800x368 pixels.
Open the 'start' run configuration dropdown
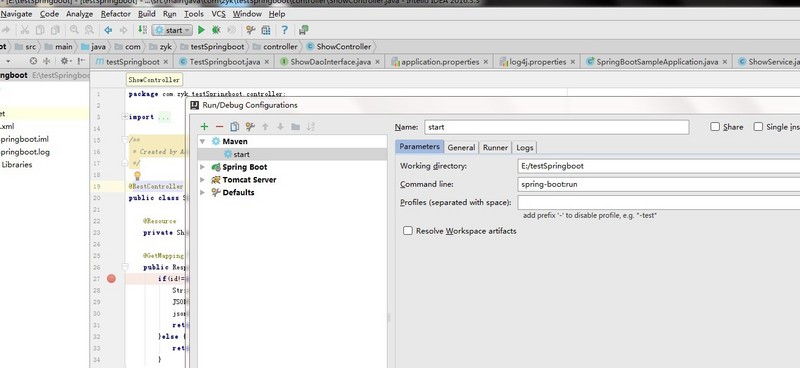(x=172, y=30)
